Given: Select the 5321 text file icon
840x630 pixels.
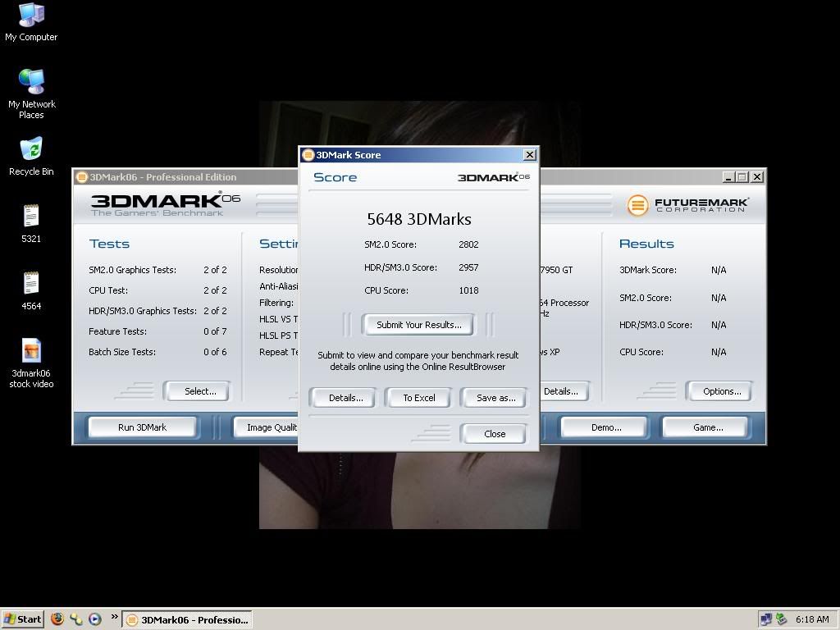Looking at the screenshot, I should tap(31, 223).
